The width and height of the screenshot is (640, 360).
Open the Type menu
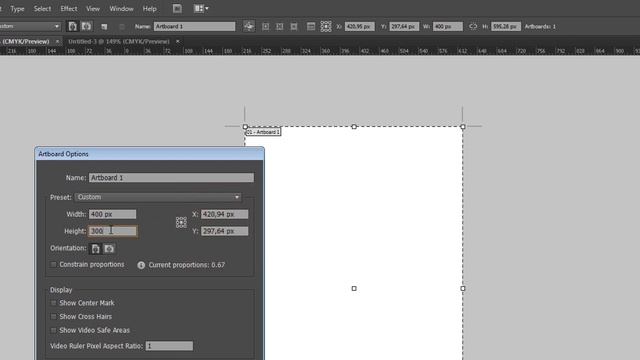(17, 9)
